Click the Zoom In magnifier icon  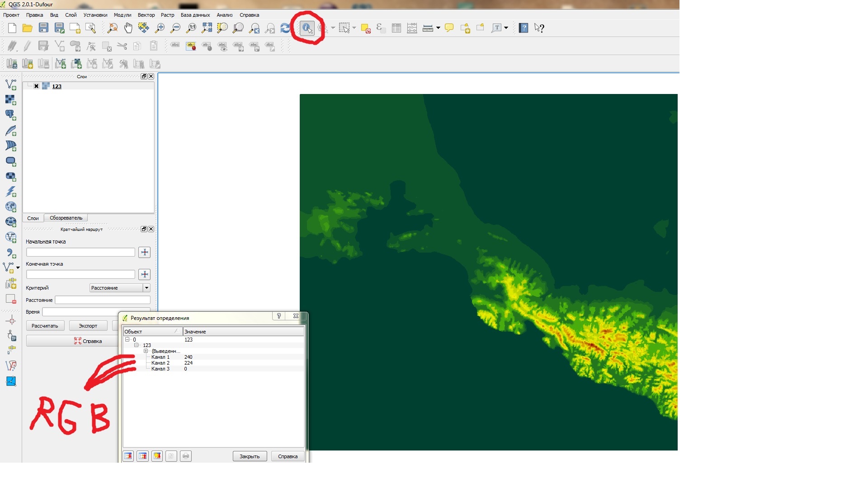pyautogui.click(x=160, y=28)
